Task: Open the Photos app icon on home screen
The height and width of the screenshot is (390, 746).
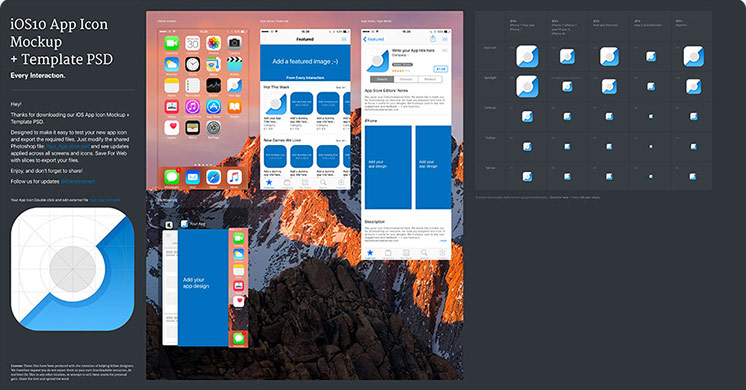Action: [x=213, y=44]
